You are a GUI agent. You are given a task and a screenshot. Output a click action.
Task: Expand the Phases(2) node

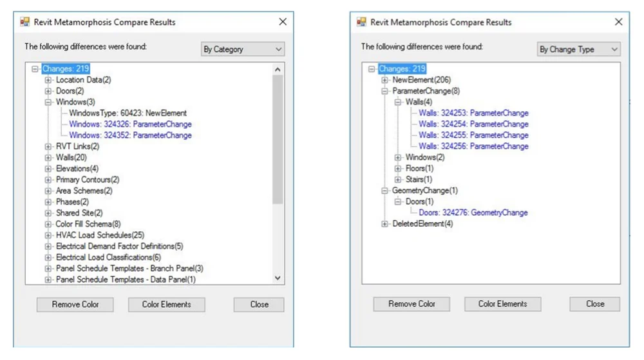click(48, 202)
